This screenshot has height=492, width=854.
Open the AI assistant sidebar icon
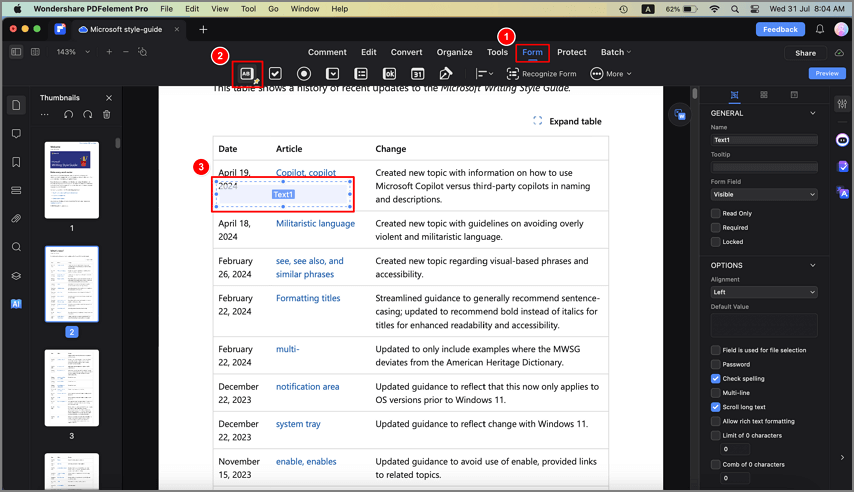[16, 304]
